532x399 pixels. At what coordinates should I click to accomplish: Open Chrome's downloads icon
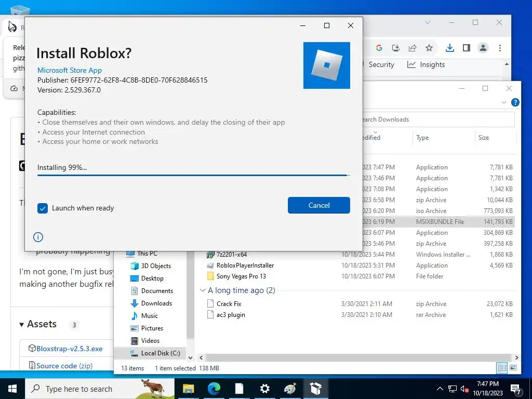449,48
